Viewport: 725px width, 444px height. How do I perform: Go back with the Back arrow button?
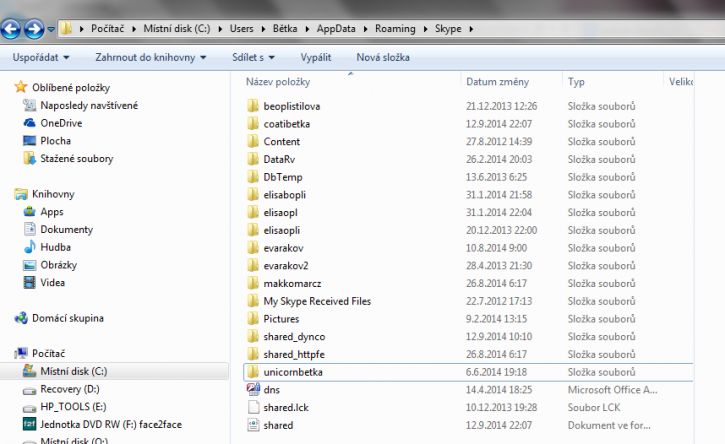coord(11,29)
